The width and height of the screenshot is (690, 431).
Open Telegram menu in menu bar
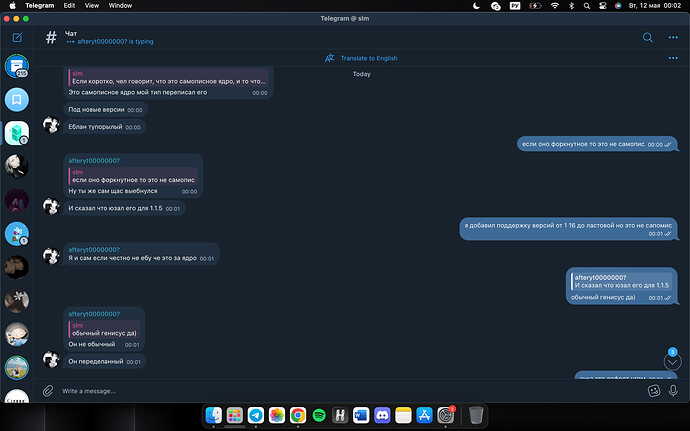(40, 6)
